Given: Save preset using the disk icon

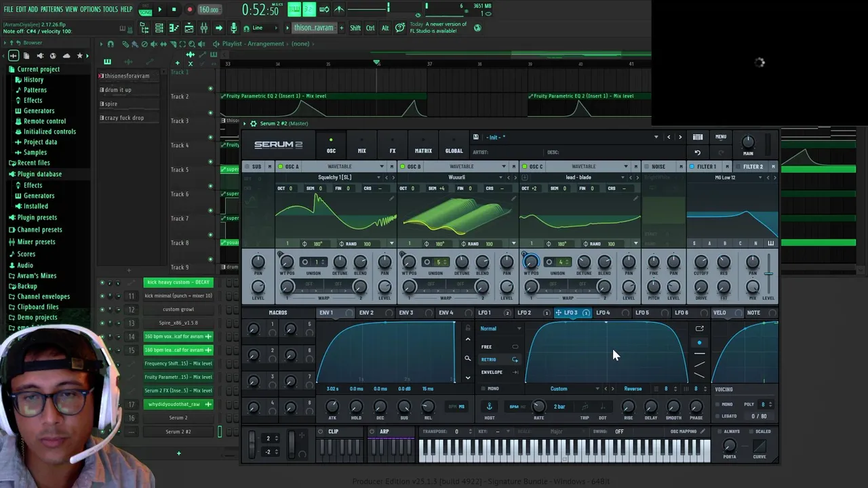Looking at the screenshot, I should pyautogui.click(x=476, y=137).
